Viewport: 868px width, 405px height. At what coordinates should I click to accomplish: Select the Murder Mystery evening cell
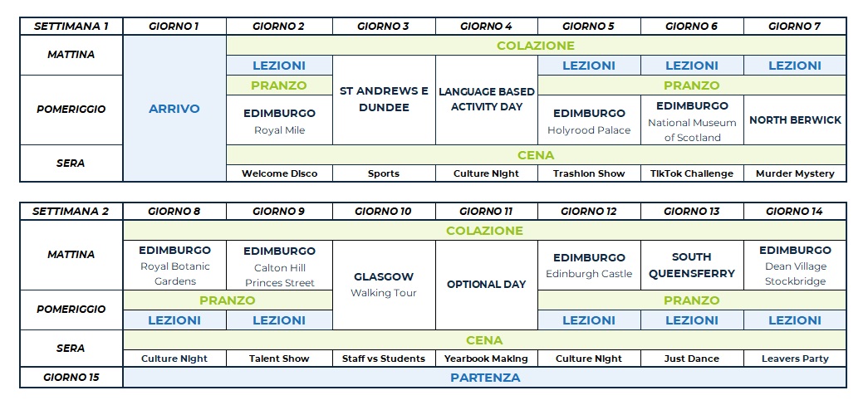[x=795, y=173]
